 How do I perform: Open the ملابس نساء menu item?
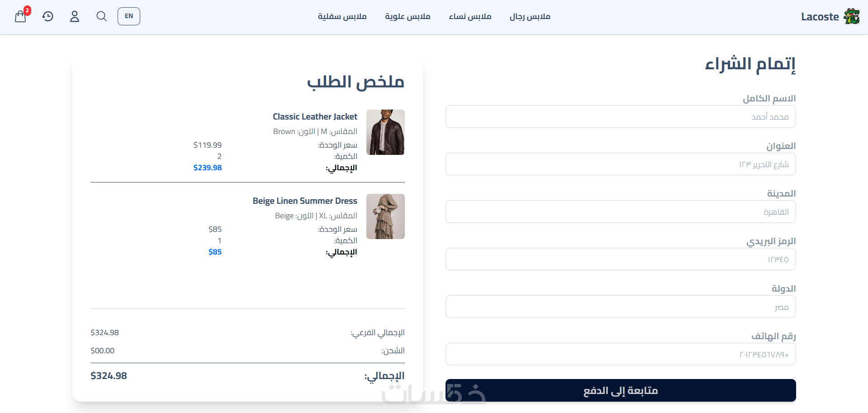click(x=470, y=16)
